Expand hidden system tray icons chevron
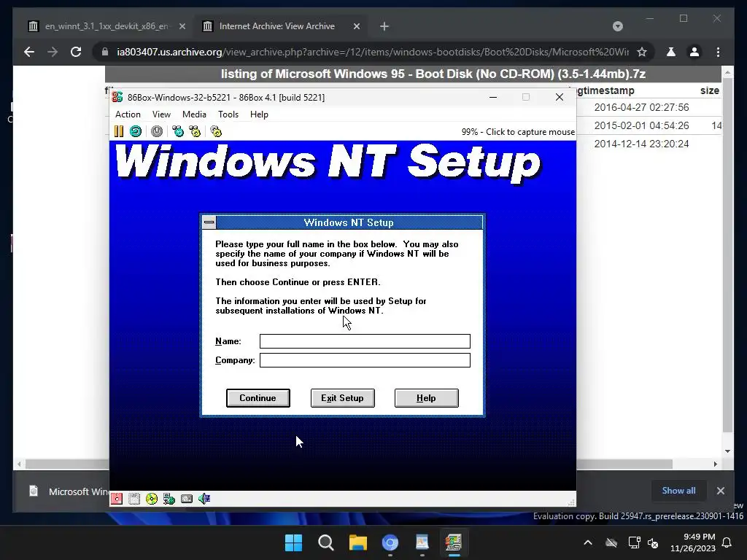 (588, 542)
